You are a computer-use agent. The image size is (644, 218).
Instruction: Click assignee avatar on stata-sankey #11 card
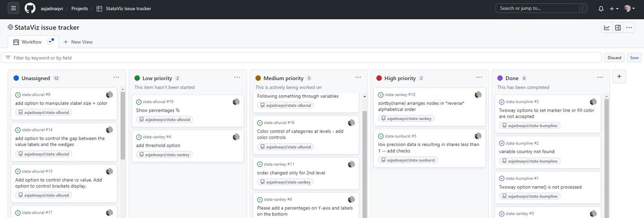(x=352, y=164)
